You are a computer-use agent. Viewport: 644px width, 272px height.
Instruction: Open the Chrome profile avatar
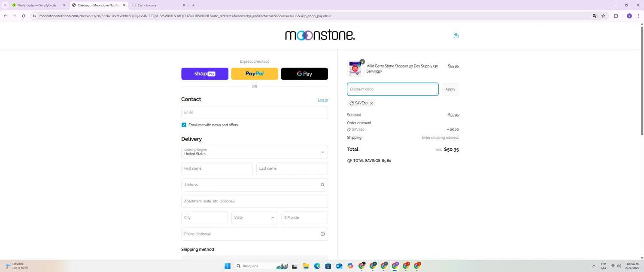pos(629,16)
